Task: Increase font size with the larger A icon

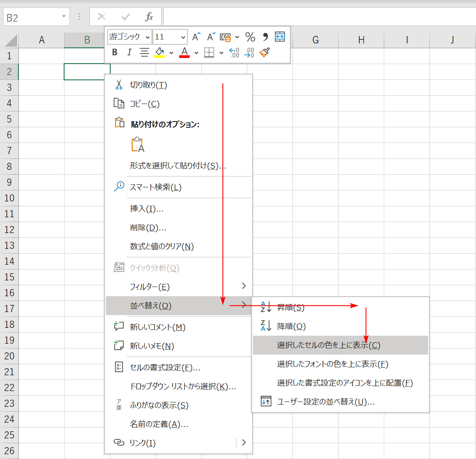Action: coord(196,37)
